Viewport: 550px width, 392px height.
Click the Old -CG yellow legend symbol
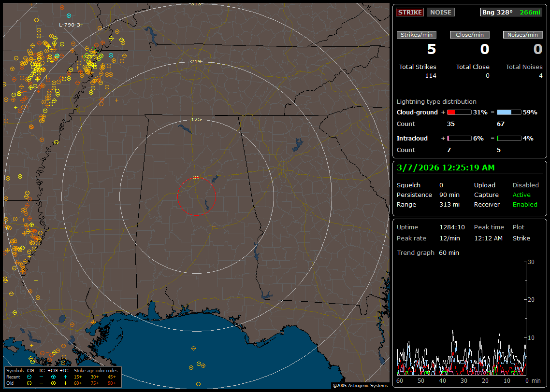[x=29, y=383]
